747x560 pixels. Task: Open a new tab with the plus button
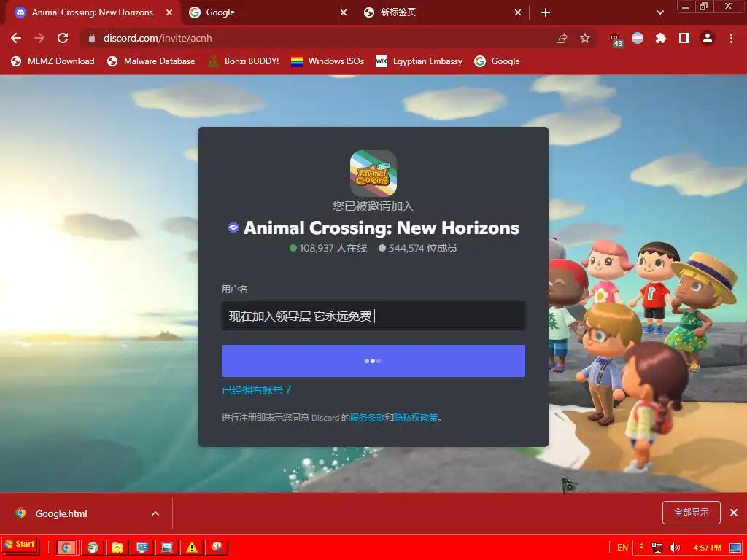[546, 12]
